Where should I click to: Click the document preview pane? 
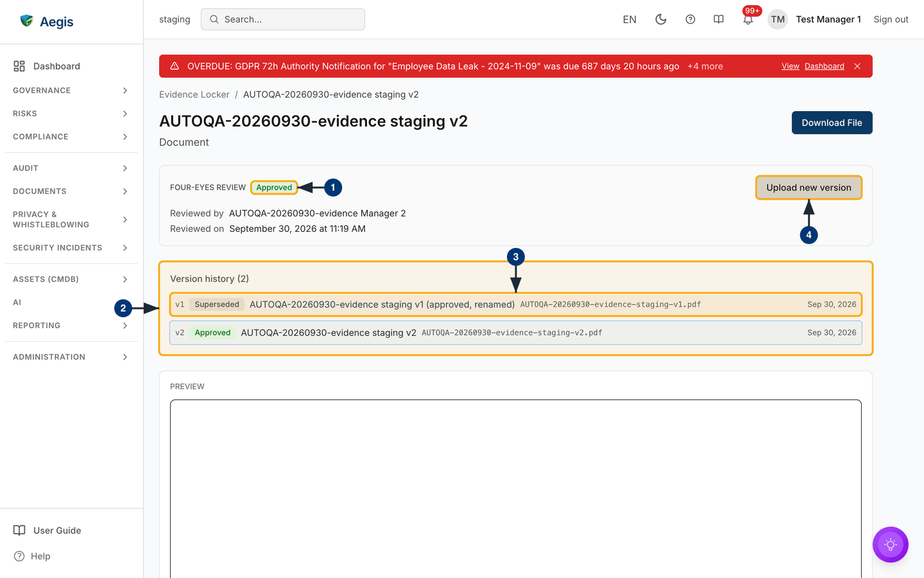516,489
